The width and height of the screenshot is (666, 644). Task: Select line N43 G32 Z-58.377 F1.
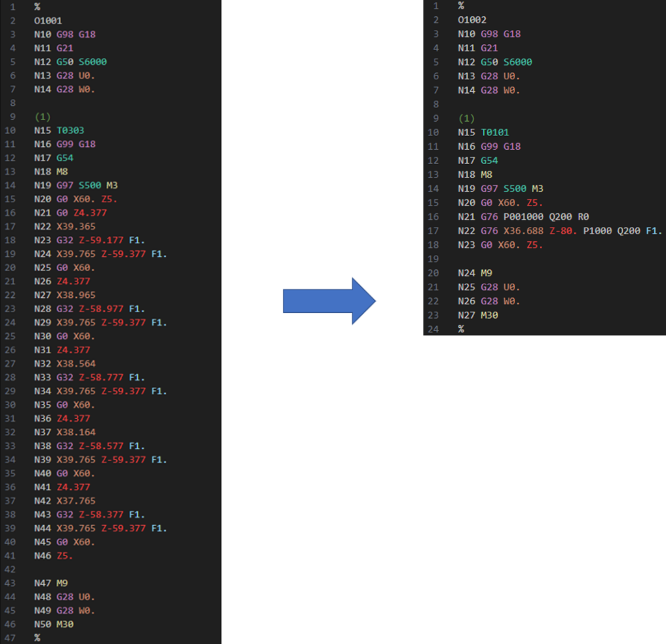tap(89, 515)
